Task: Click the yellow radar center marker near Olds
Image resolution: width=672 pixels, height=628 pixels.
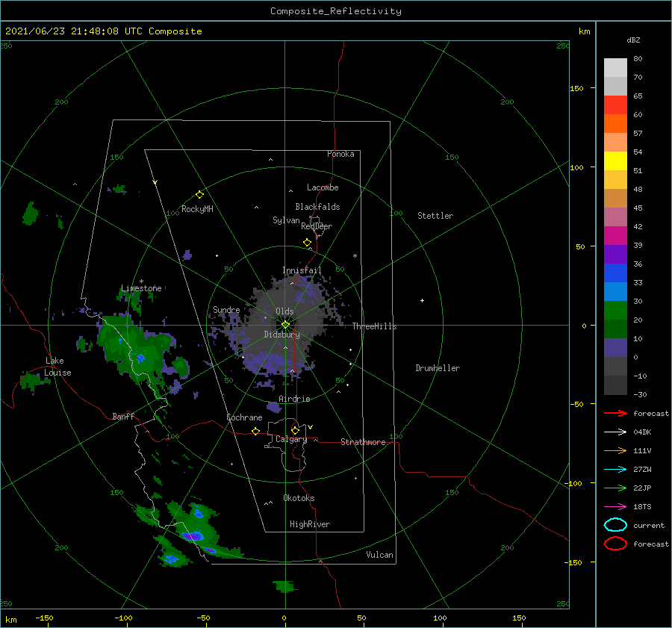Action: pyautogui.click(x=285, y=325)
